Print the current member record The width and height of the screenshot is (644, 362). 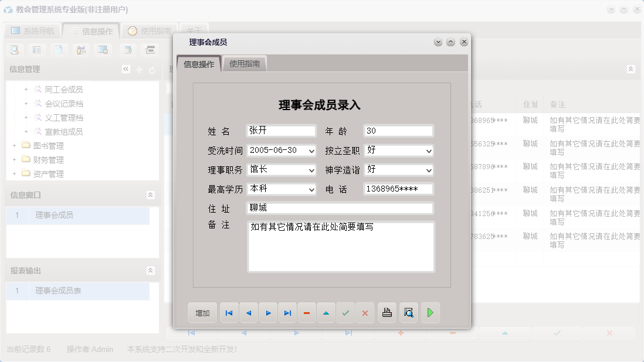(x=387, y=312)
